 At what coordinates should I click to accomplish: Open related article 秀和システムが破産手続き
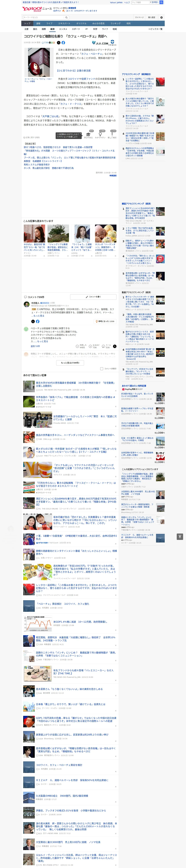(x=37, y=164)
